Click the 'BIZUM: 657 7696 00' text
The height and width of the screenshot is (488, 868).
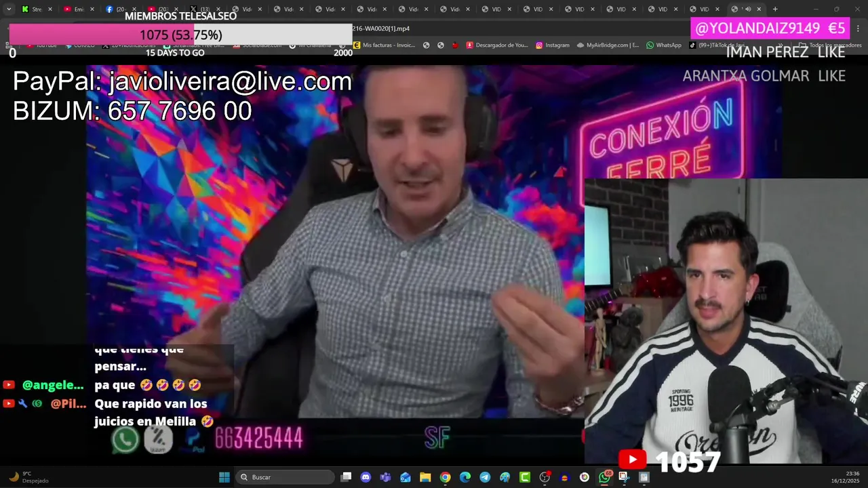[132, 111]
